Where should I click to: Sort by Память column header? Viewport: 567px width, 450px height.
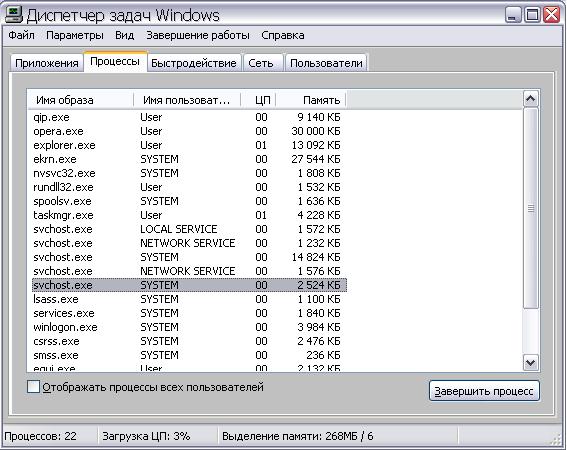(311, 100)
